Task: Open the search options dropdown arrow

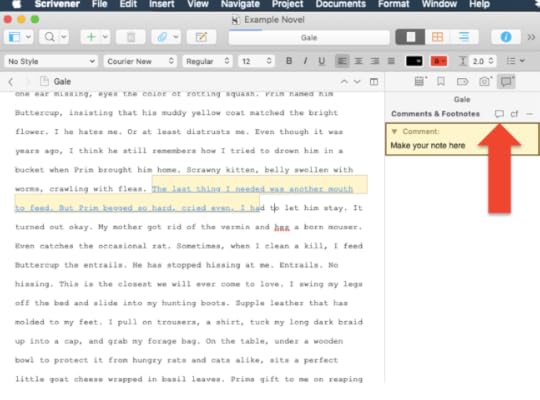Action: [x=64, y=37]
